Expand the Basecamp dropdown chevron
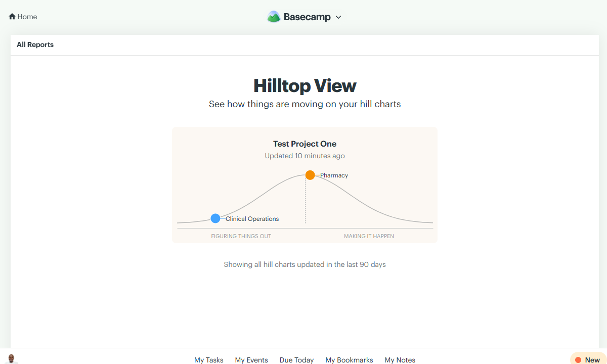This screenshot has height=364, width=607. click(338, 17)
